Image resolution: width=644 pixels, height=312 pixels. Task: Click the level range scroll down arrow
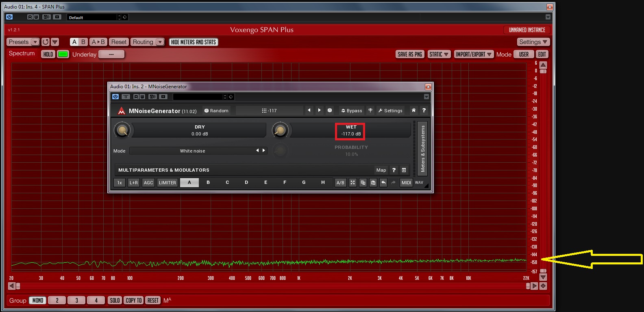tap(543, 277)
